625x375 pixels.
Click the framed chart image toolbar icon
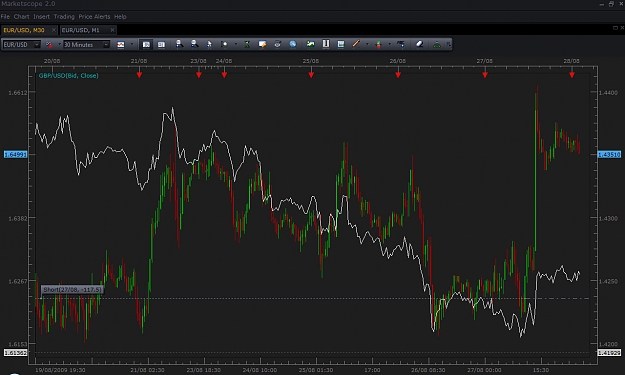coord(341,44)
